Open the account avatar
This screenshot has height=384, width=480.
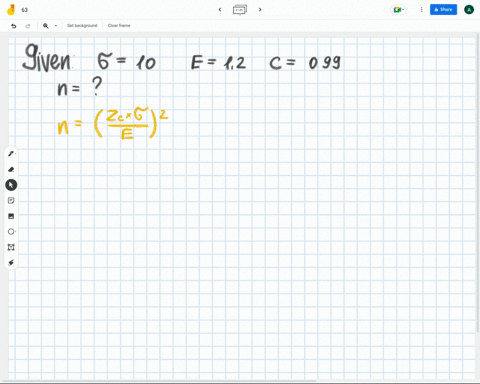point(469,10)
